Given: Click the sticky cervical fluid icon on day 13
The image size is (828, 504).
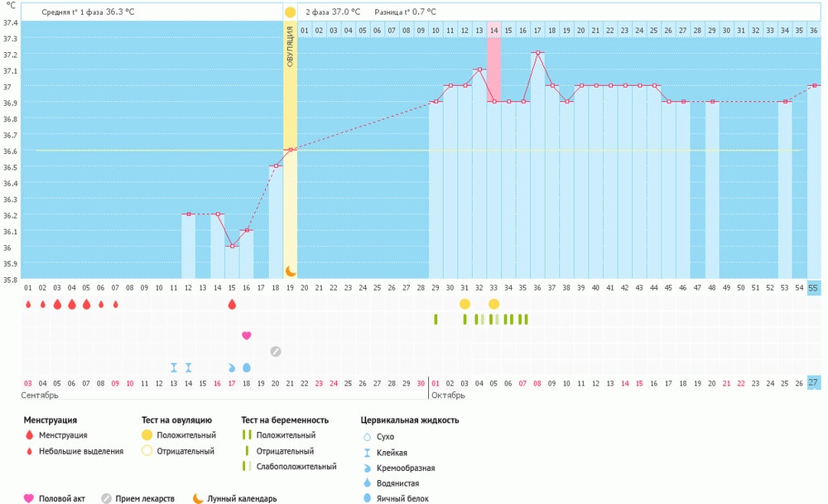Looking at the screenshot, I should [174, 367].
